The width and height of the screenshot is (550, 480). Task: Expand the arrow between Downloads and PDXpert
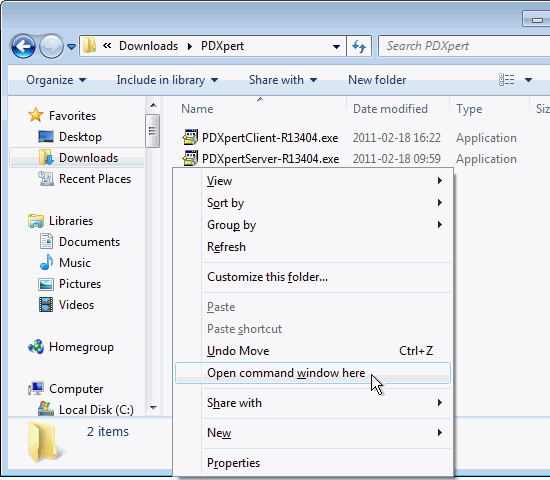190,46
